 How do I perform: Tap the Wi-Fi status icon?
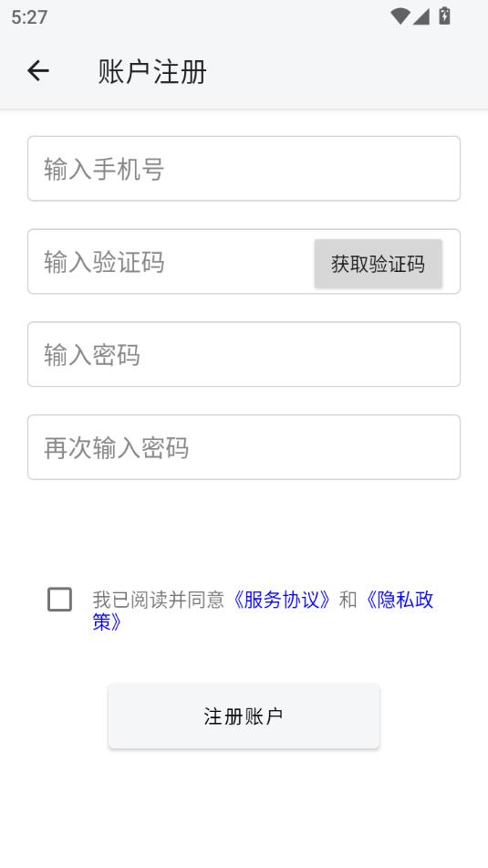tap(400, 16)
